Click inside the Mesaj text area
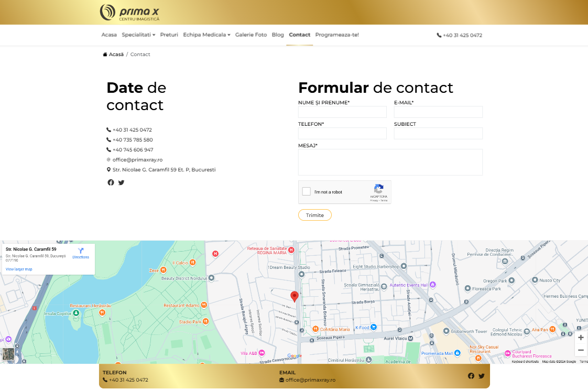 point(390,162)
